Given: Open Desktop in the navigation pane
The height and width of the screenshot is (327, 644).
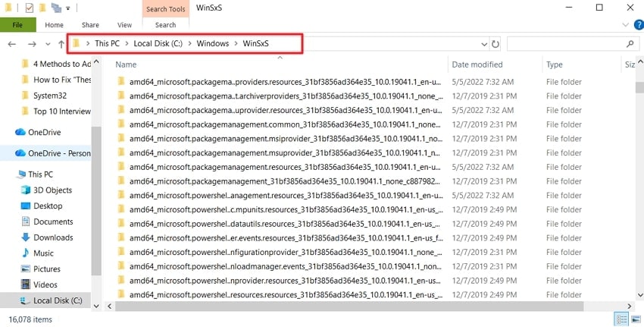Looking at the screenshot, I should coord(42,206).
